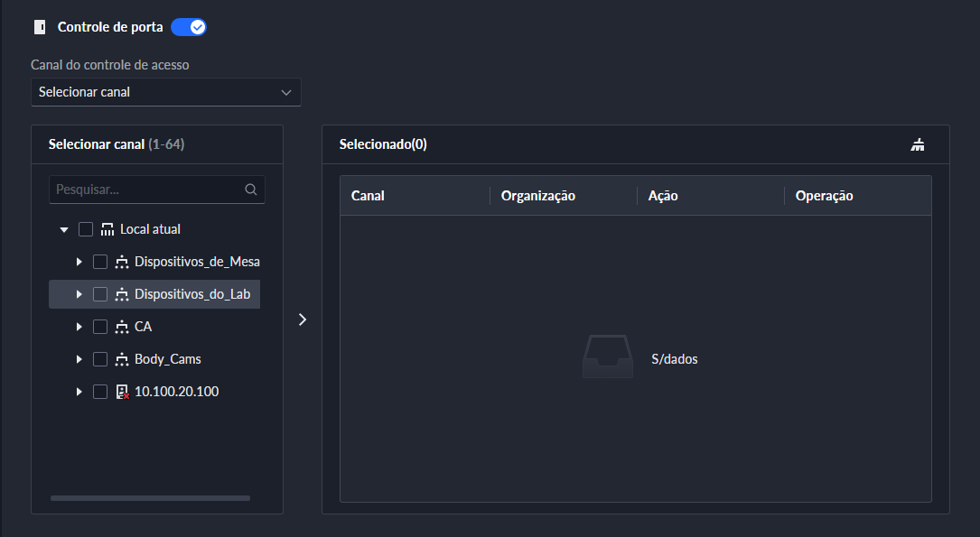Open the Selecionar canal dropdown

(x=166, y=92)
